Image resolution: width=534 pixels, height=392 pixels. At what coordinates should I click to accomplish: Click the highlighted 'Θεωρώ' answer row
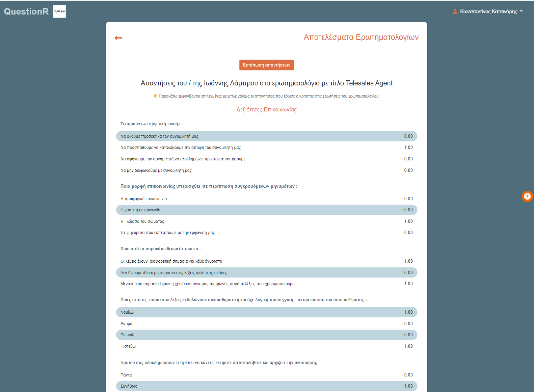tap(266, 335)
